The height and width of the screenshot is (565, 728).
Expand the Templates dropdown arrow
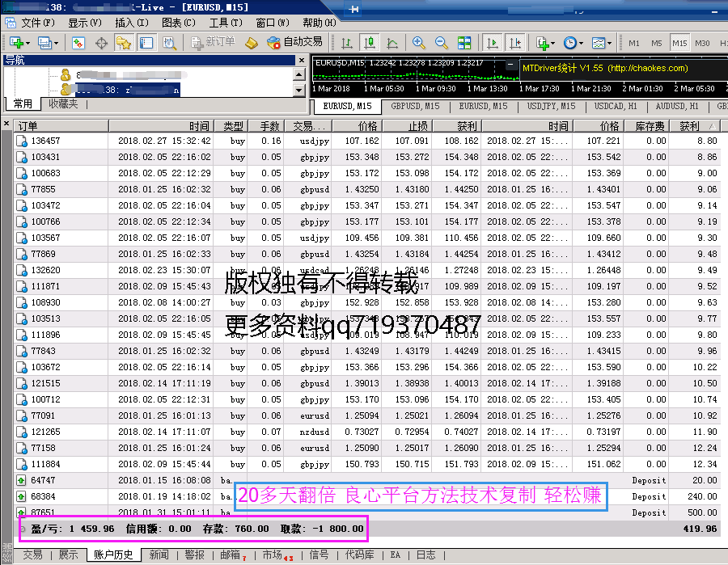609,44
